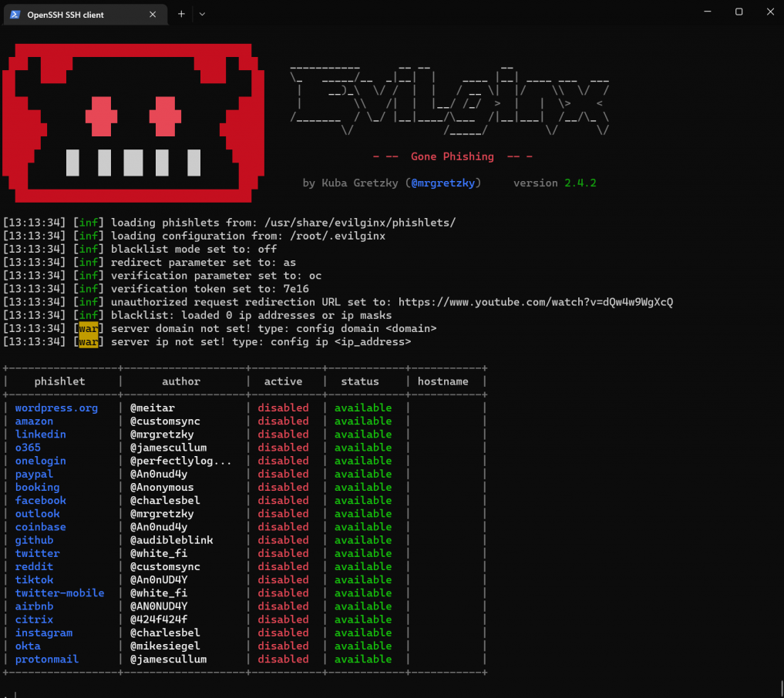Click the /root/.evilginx configuration path

(x=338, y=236)
